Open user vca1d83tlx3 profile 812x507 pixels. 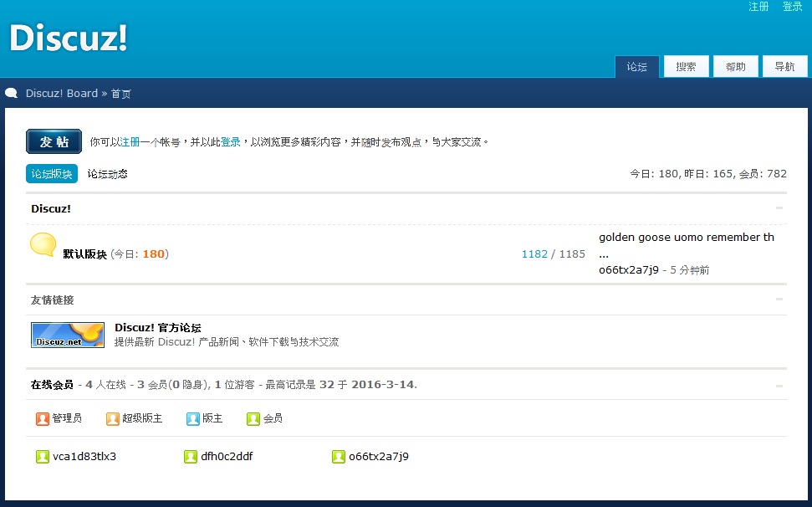coord(84,456)
